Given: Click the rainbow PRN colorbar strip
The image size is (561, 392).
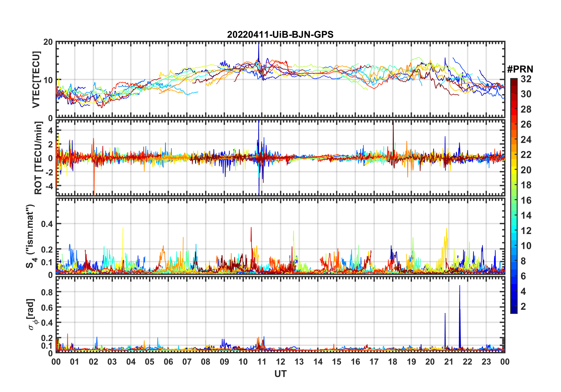Looking at the screenshot, I should (514, 196).
